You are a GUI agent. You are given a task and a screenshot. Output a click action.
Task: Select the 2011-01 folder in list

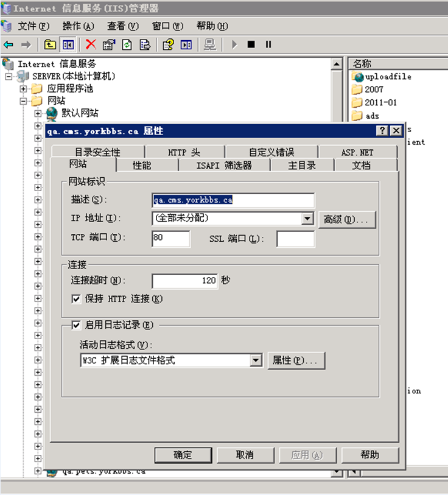point(374,103)
